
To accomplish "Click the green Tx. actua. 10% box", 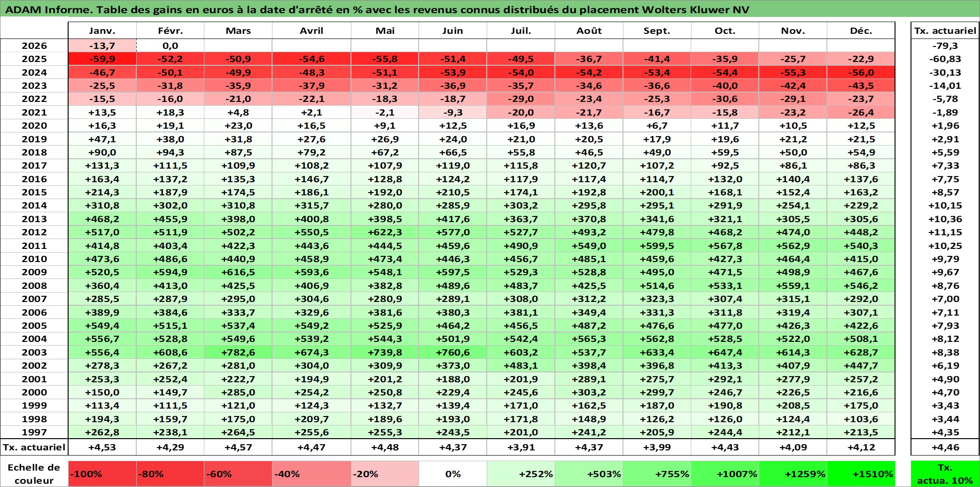I will point(945,474).
